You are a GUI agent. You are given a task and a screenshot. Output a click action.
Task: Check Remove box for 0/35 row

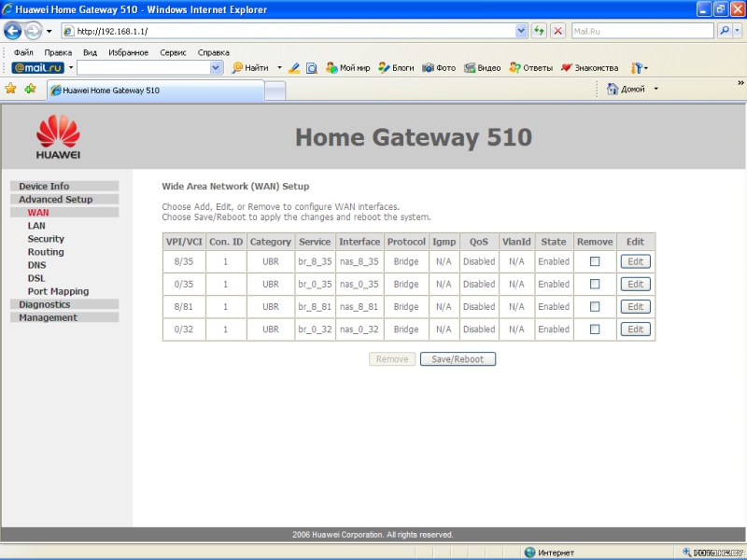[x=595, y=284]
